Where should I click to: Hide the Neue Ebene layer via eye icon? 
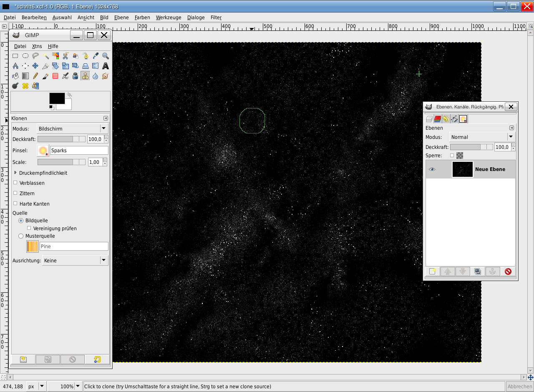[432, 169]
